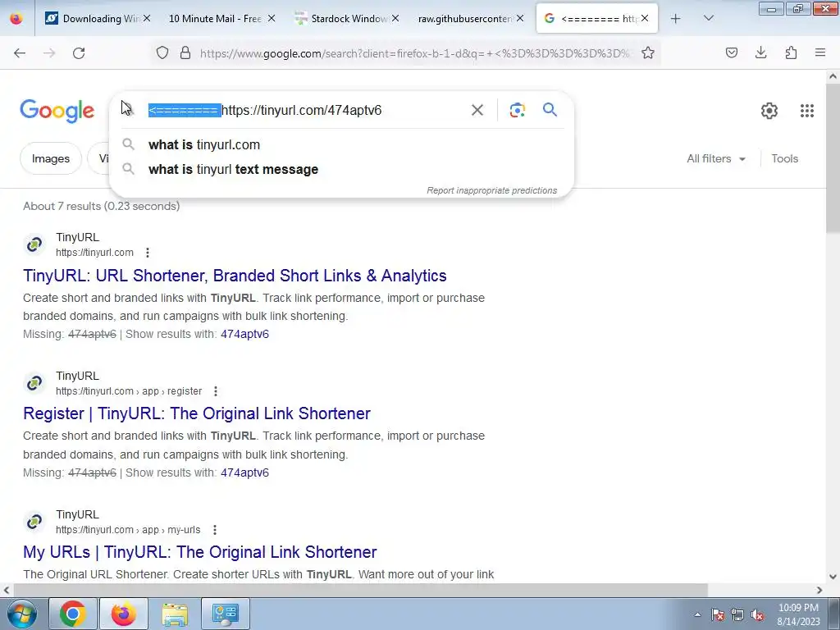This screenshot has height=630, width=840.
Task: Close the raw.githubusercontent tab
Action: [x=520, y=18]
